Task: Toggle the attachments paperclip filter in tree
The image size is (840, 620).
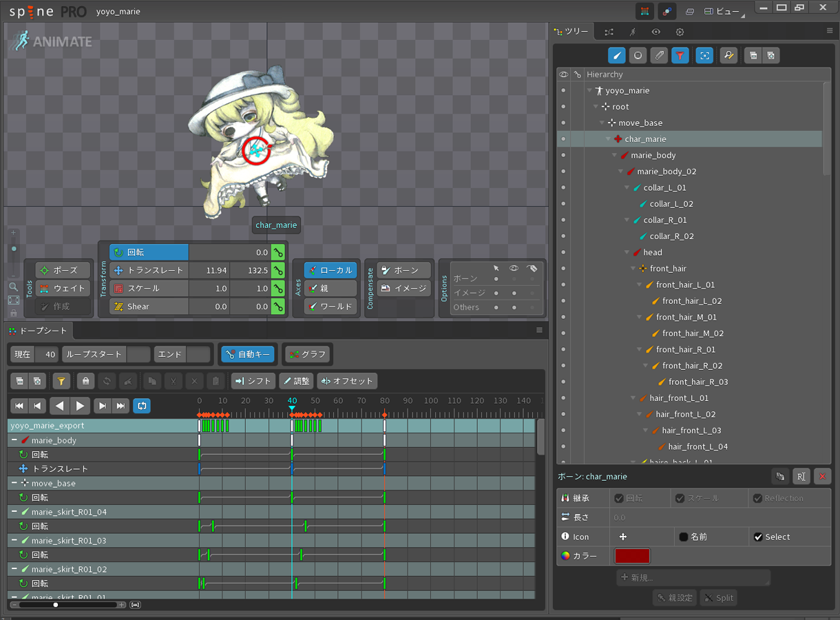Action: (x=660, y=56)
